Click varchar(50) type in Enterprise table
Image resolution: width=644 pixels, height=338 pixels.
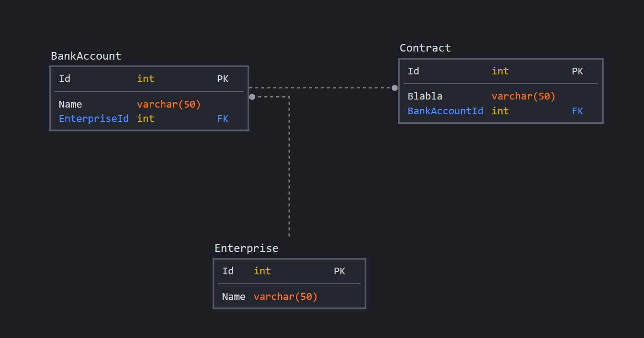(x=286, y=296)
